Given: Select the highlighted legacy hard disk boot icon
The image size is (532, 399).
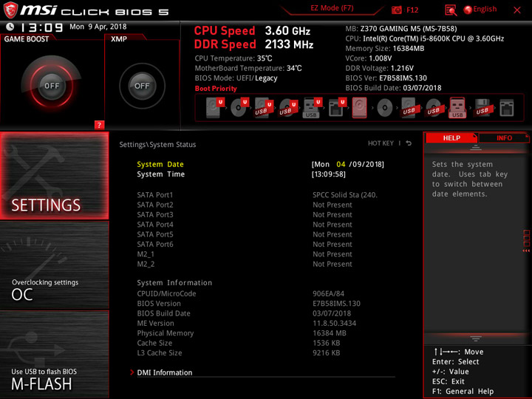Looking at the screenshot, I should point(360,108).
